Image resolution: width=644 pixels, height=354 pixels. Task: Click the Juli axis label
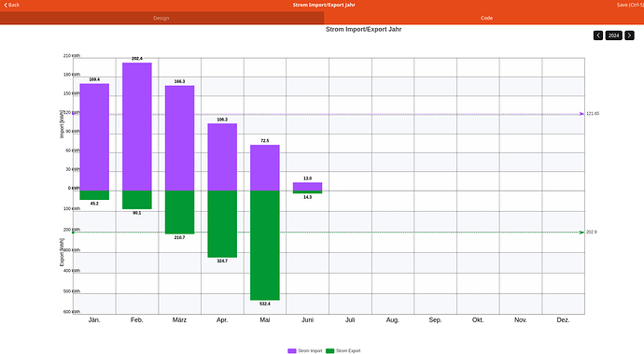coord(350,319)
